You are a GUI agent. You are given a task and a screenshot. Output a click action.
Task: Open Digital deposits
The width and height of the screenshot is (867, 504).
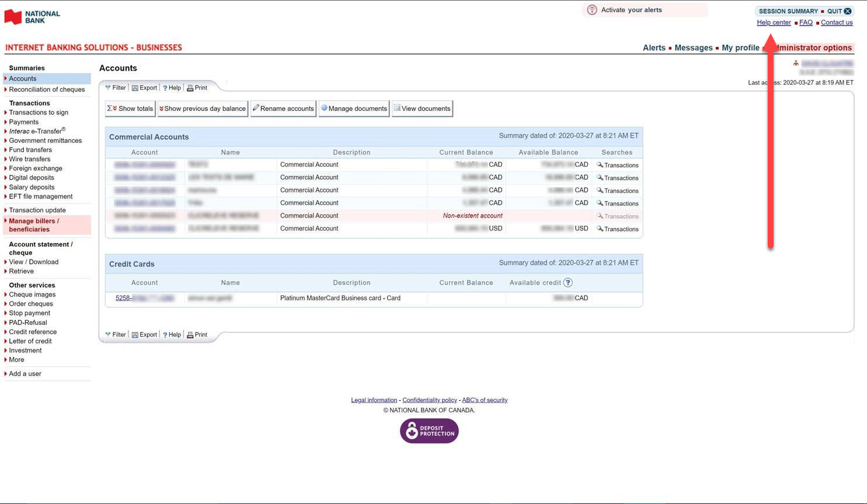coord(32,178)
